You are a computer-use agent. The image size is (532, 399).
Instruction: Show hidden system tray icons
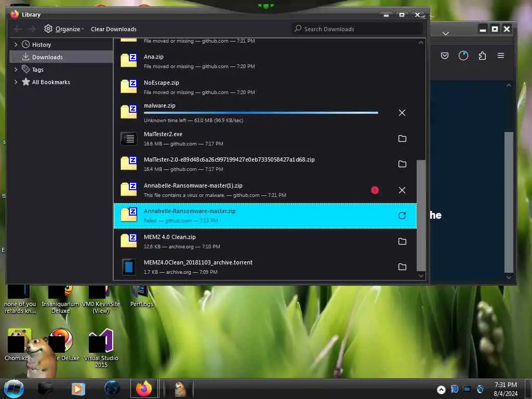pos(441,390)
